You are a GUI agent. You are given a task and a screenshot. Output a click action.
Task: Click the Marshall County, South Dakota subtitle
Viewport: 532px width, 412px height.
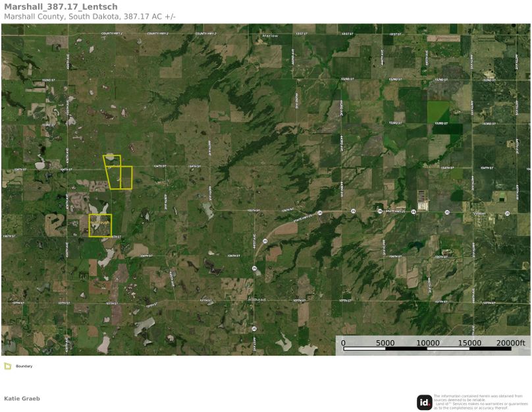90,16
